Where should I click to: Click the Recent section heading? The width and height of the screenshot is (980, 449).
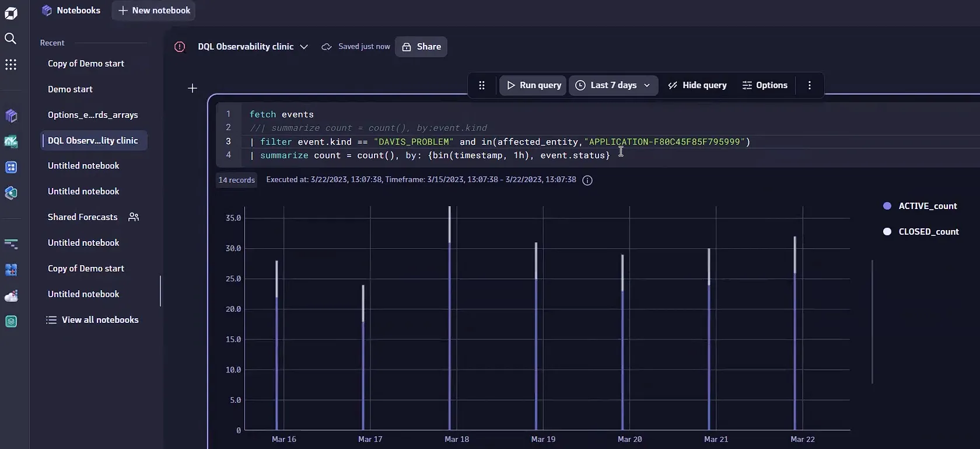coord(52,43)
